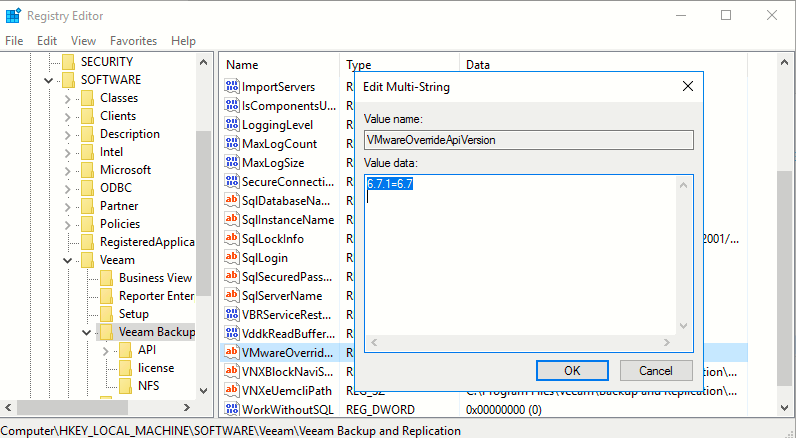This screenshot has width=796, height=438.
Task: Open the View menu
Action: [83, 41]
